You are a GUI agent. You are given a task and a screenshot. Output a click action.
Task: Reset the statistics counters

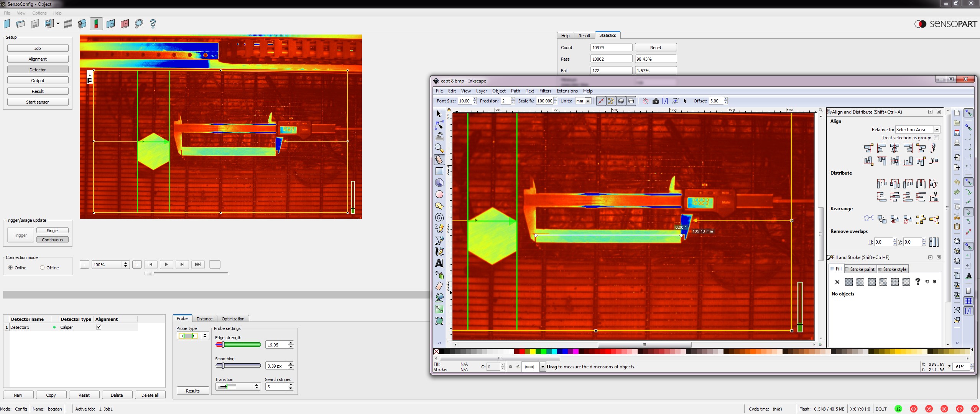pyautogui.click(x=655, y=48)
